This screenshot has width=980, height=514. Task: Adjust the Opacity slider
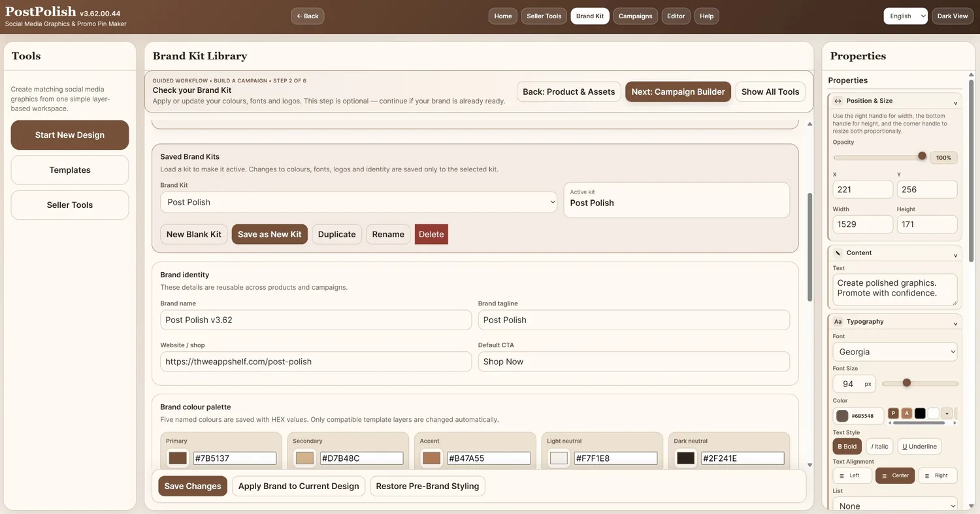click(x=880, y=157)
